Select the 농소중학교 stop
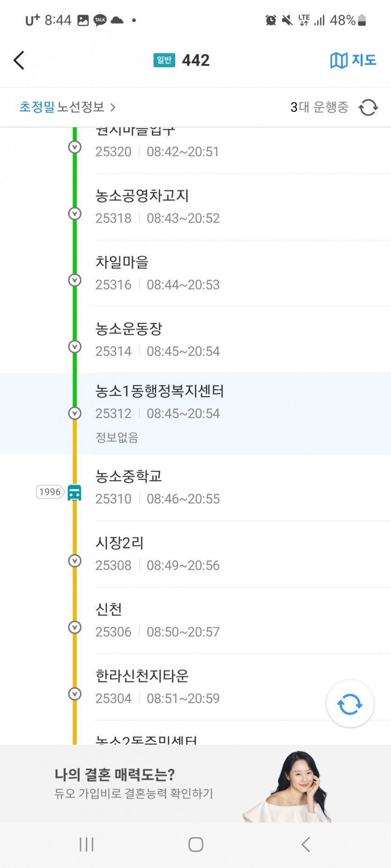The image size is (391, 868). (x=187, y=487)
